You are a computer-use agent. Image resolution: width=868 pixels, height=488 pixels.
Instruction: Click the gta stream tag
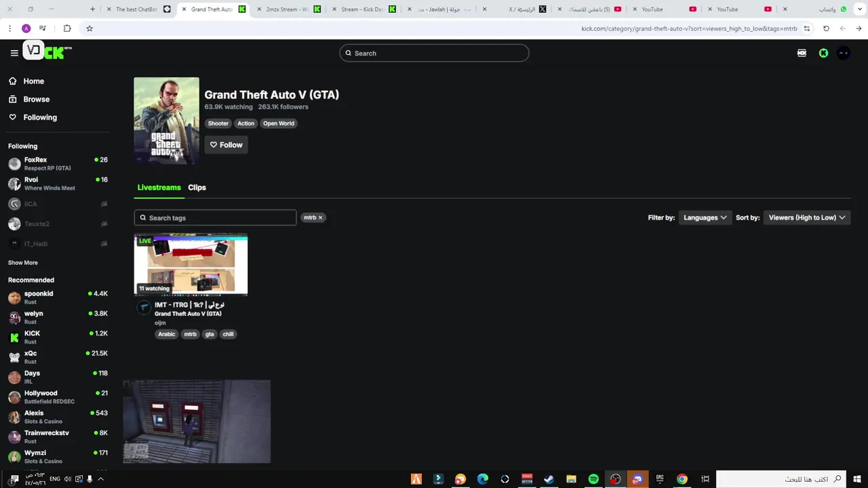(210, 334)
